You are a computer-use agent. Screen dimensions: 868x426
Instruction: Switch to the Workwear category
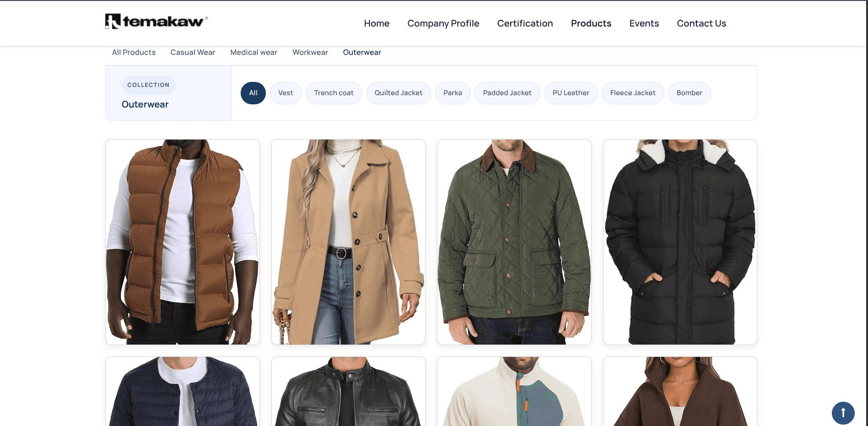pos(310,52)
